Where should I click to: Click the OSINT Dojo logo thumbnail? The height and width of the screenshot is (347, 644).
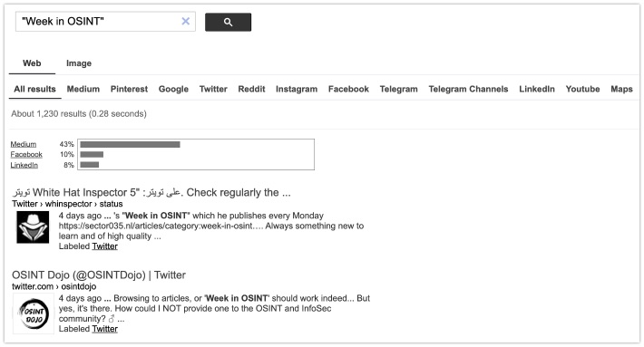click(34, 313)
